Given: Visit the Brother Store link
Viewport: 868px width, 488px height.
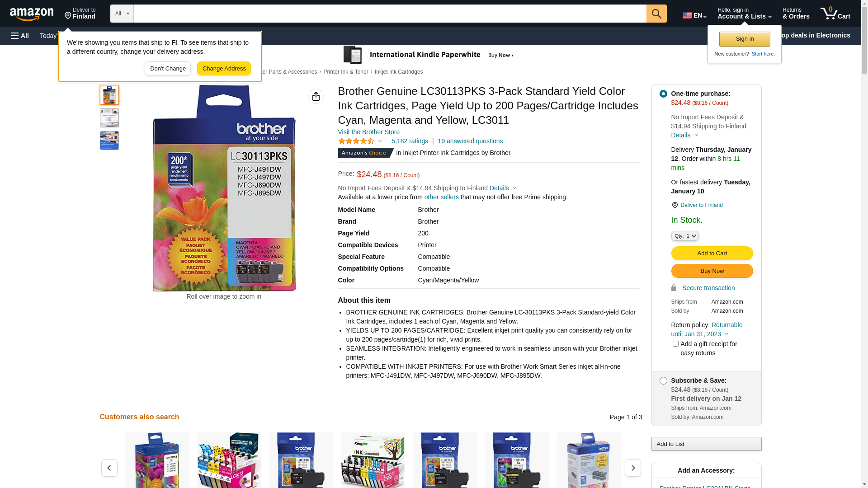Looking at the screenshot, I should coord(369,132).
